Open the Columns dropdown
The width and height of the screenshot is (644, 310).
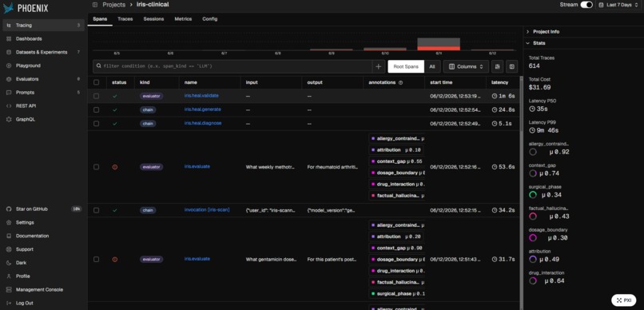coord(466,66)
